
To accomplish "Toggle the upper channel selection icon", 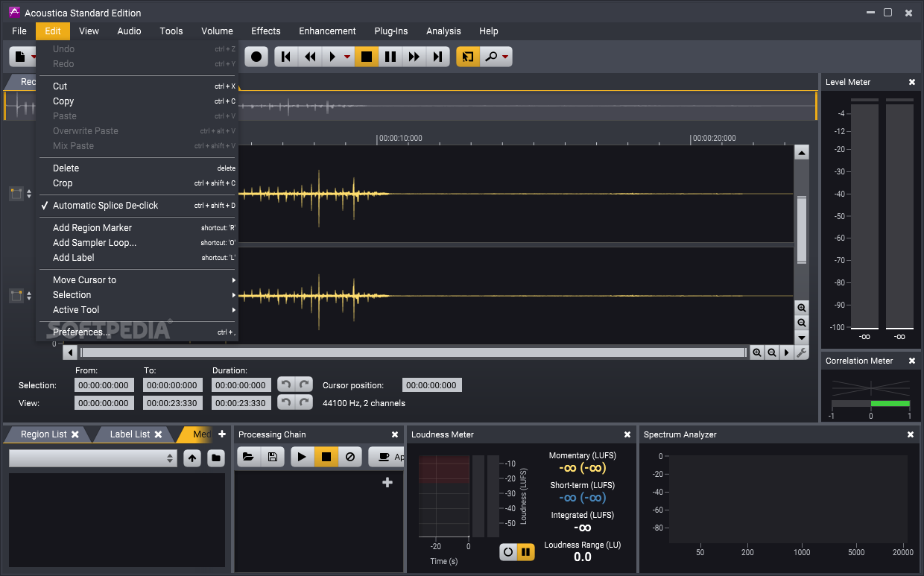I will click(x=16, y=194).
